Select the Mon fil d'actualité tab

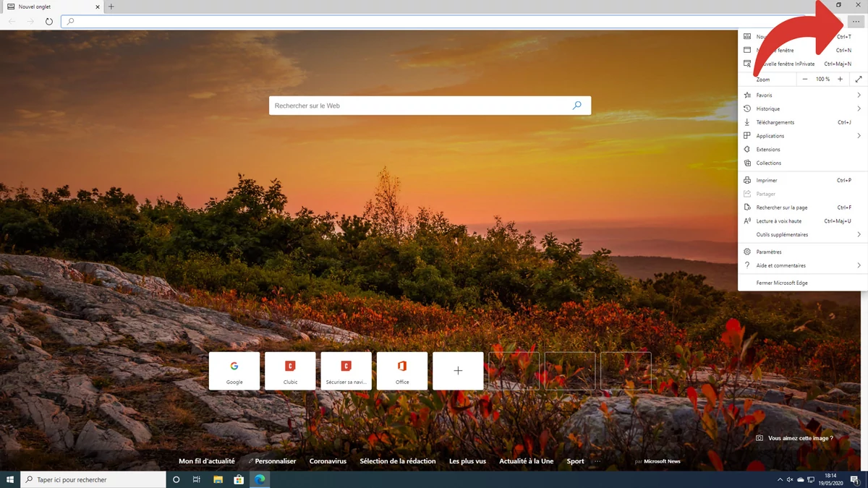pos(207,461)
